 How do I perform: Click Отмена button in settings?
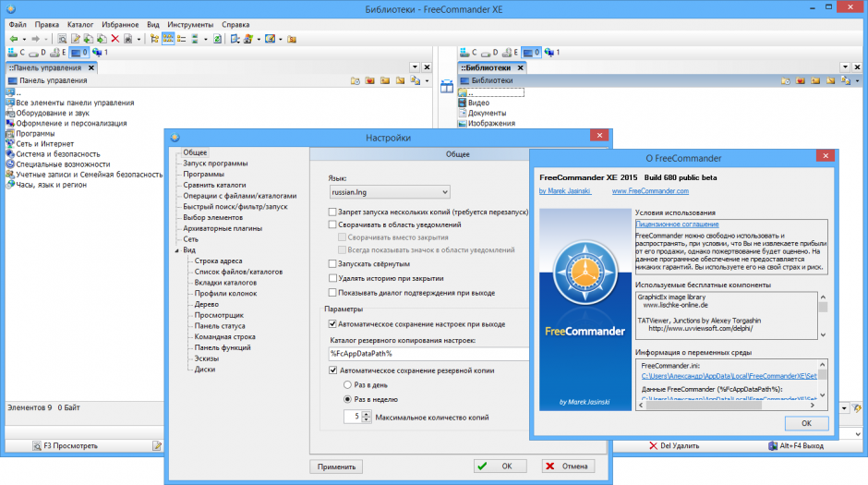coord(569,467)
